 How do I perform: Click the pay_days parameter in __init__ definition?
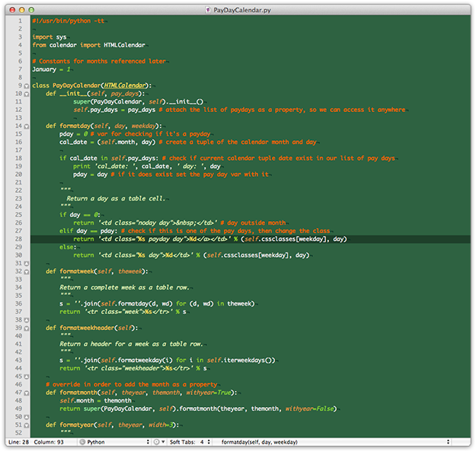[124, 94]
